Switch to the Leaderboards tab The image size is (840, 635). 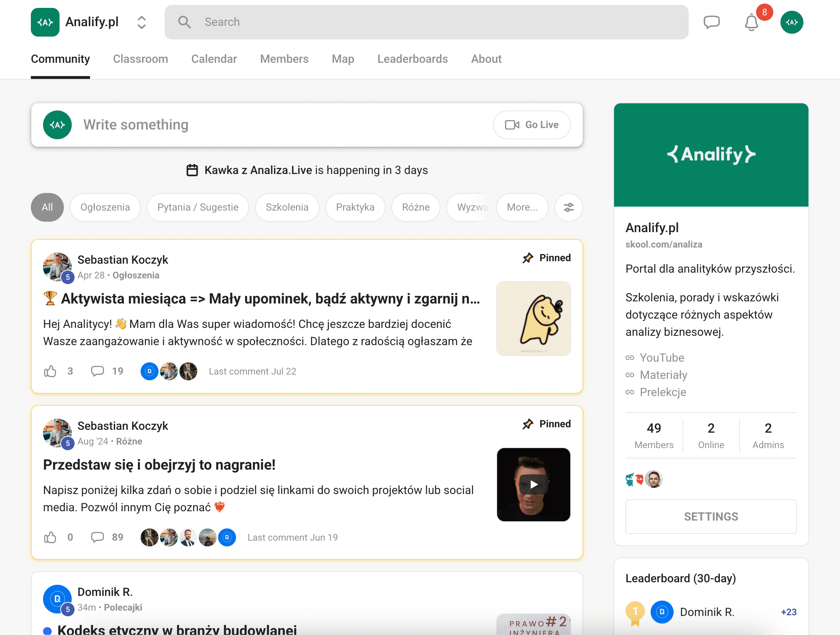coord(412,59)
